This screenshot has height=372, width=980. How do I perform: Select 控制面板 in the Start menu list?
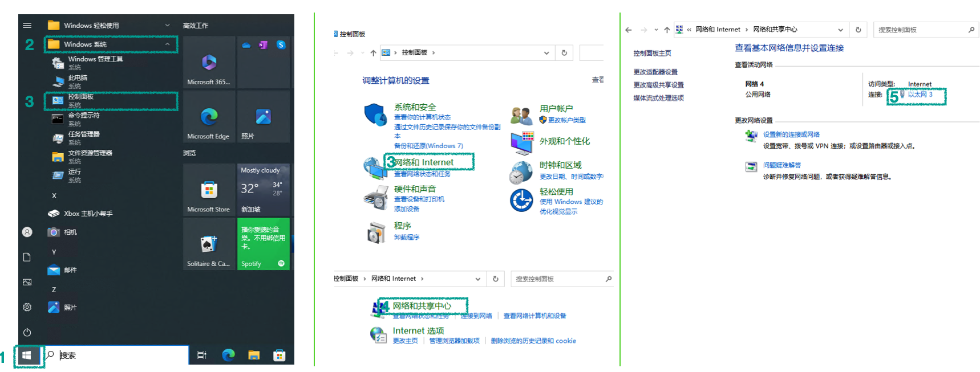pos(81,97)
